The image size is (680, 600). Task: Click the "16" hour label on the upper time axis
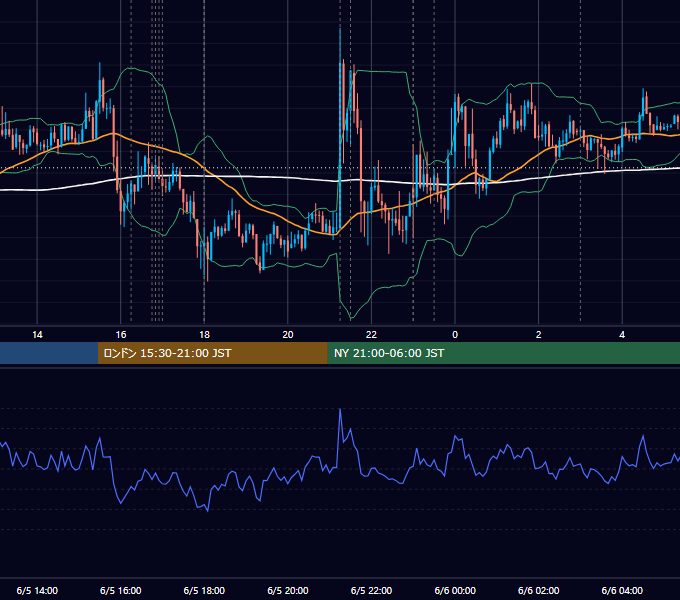[121, 335]
